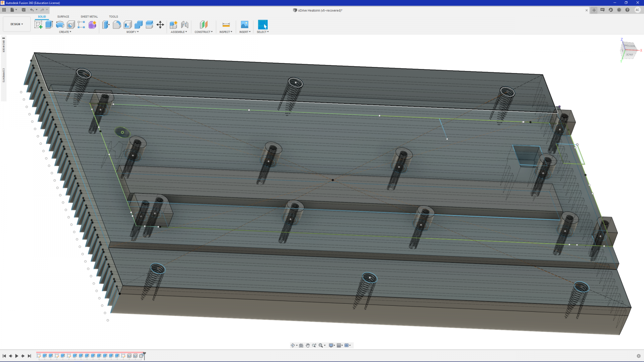Switch to the Sheet Metal tab

(89, 16)
